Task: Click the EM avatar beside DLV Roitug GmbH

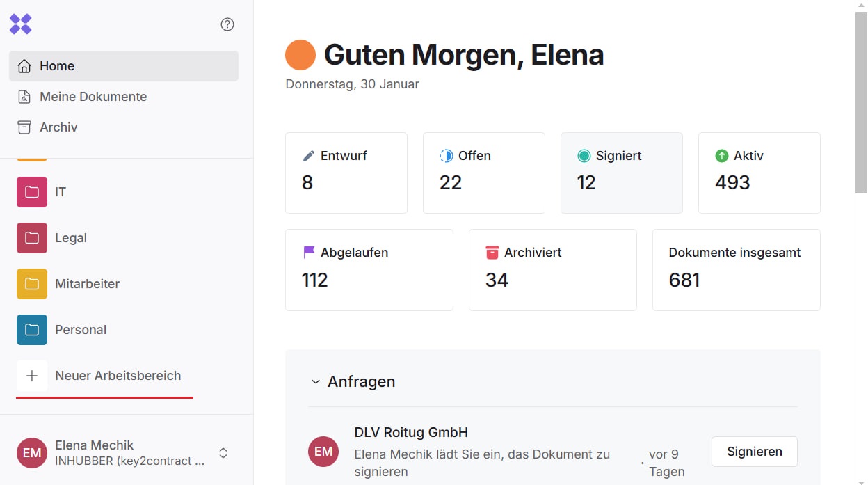Action: point(323,452)
